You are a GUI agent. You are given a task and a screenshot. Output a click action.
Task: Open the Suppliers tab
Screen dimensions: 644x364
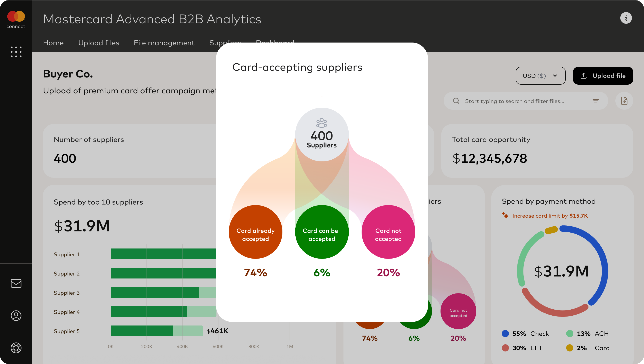[225, 43]
